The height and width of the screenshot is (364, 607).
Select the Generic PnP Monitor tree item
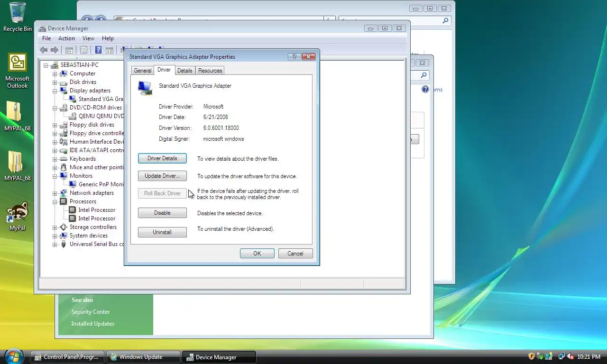[x=97, y=184]
